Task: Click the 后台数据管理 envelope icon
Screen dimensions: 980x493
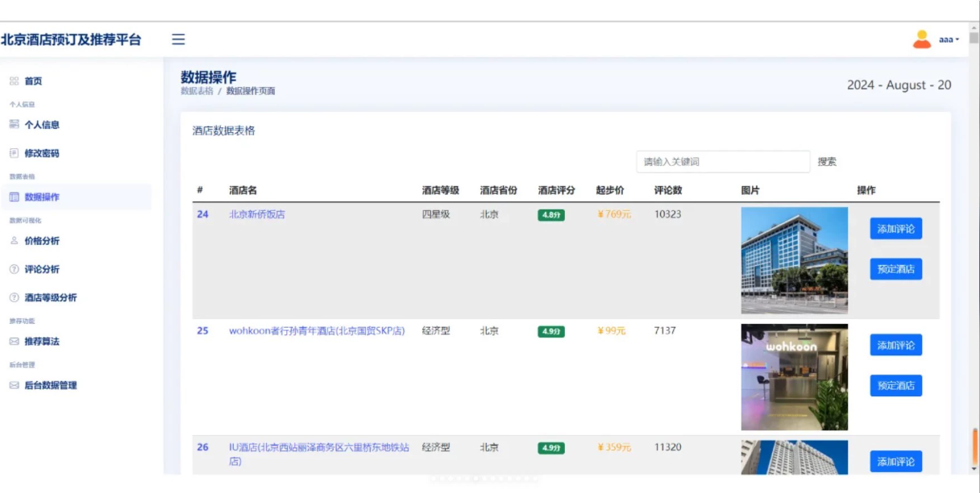Action: pos(14,386)
